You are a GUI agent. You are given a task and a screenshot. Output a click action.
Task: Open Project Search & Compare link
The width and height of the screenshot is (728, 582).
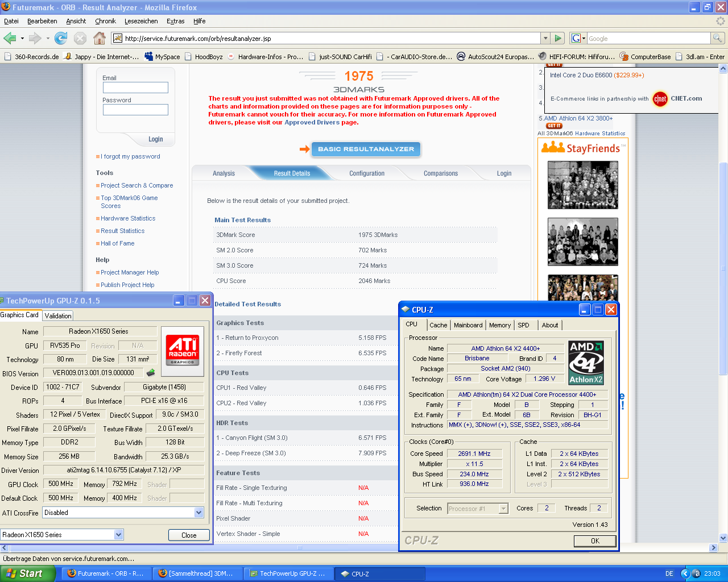[x=136, y=185]
